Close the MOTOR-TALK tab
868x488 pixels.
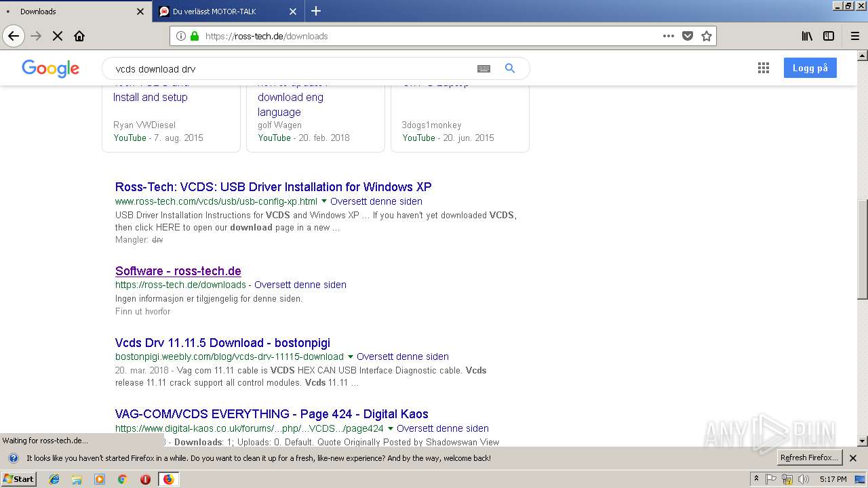(x=293, y=12)
